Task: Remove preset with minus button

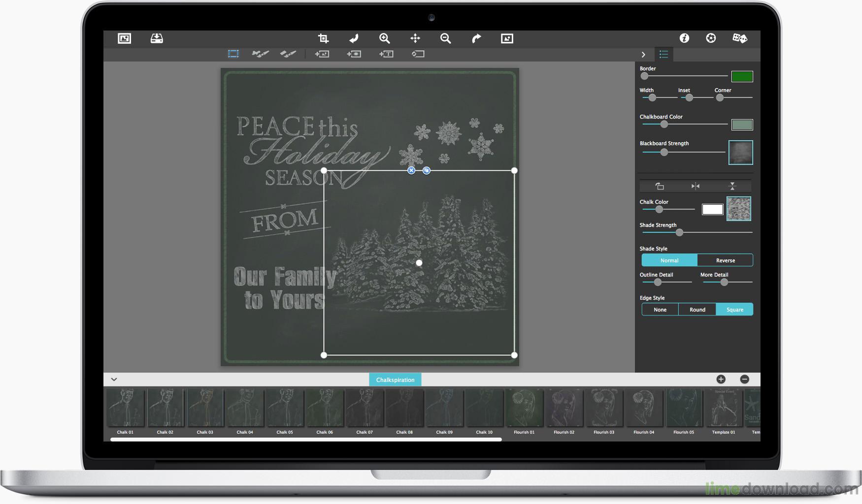Action: pyautogui.click(x=745, y=379)
